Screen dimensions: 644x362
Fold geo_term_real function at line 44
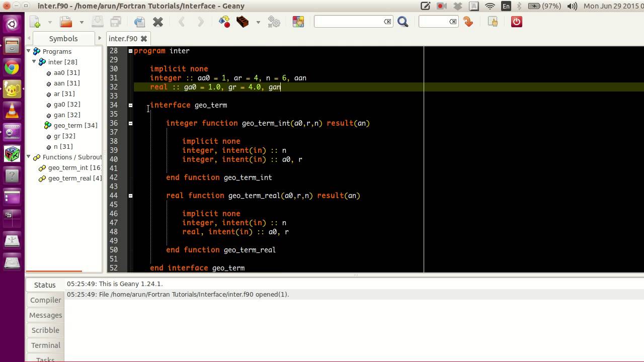coord(130,196)
